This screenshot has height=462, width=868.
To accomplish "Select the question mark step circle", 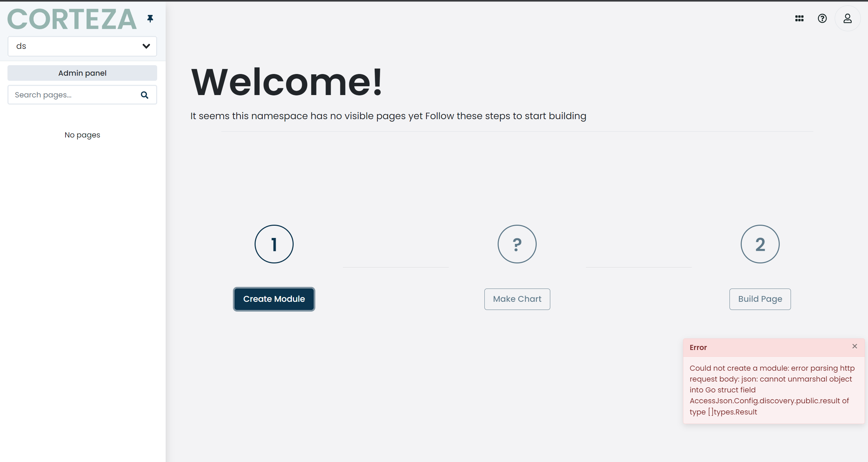I will coord(517,244).
